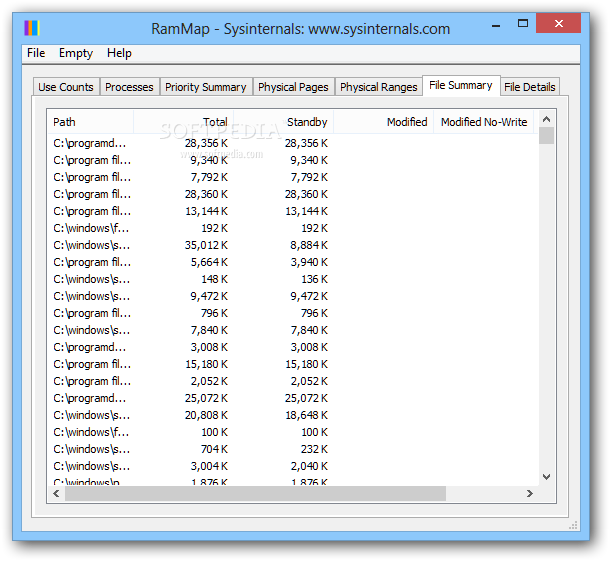Select the File Summary tab
This screenshot has height=561, width=610.
point(461,85)
